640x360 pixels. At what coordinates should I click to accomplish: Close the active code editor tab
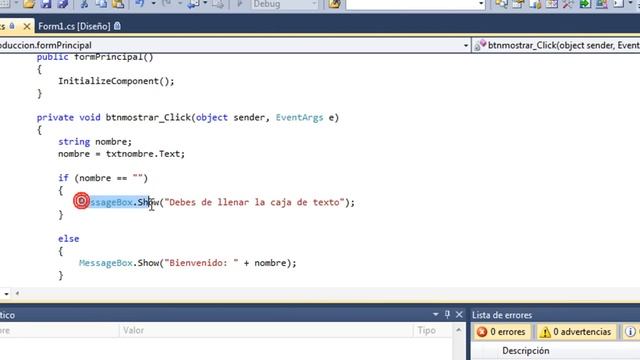[x=27, y=27]
